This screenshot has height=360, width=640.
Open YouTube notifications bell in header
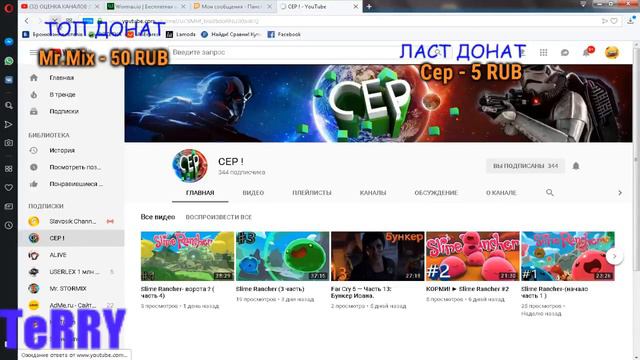(x=587, y=52)
